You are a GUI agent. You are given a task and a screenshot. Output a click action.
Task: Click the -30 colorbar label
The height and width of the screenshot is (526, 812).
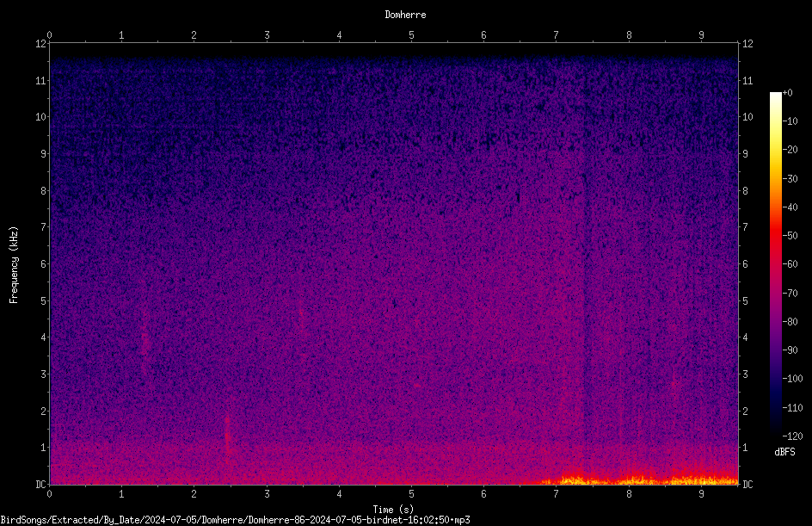pos(790,179)
